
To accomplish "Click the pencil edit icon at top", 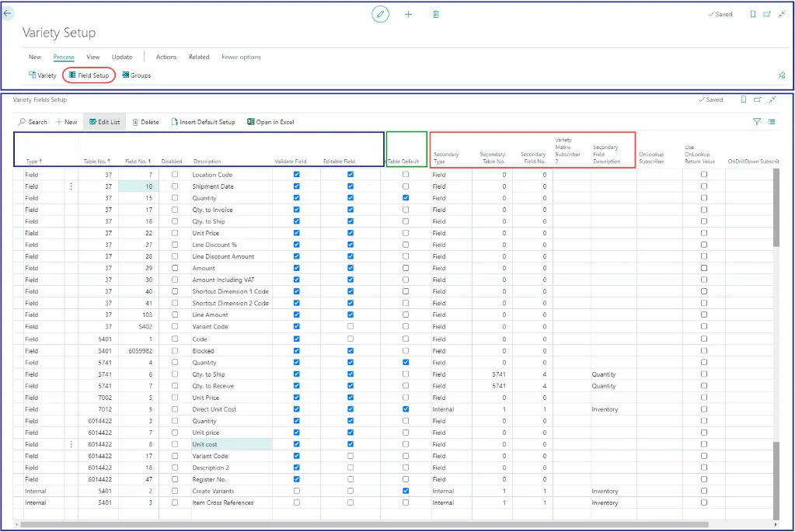I will (x=380, y=14).
